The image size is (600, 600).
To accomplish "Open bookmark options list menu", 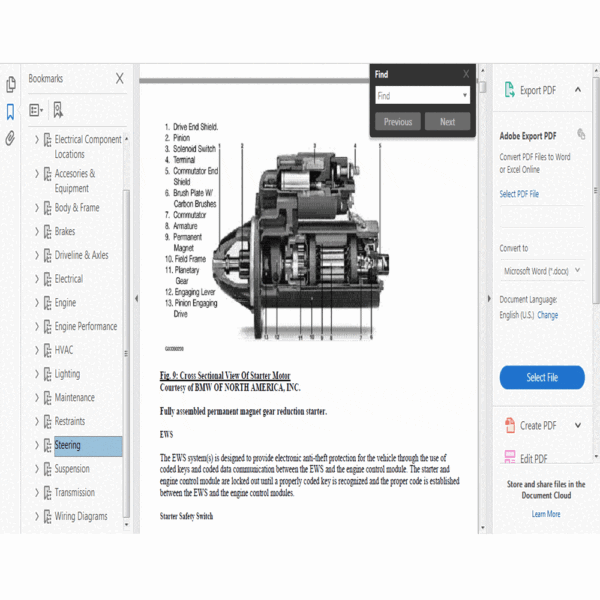I will pyautogui.click(x=36, y=110).
